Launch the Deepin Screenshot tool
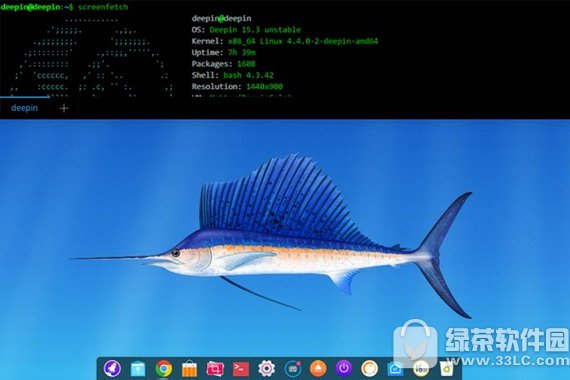570x380 pixels. (x=215, y=369)
